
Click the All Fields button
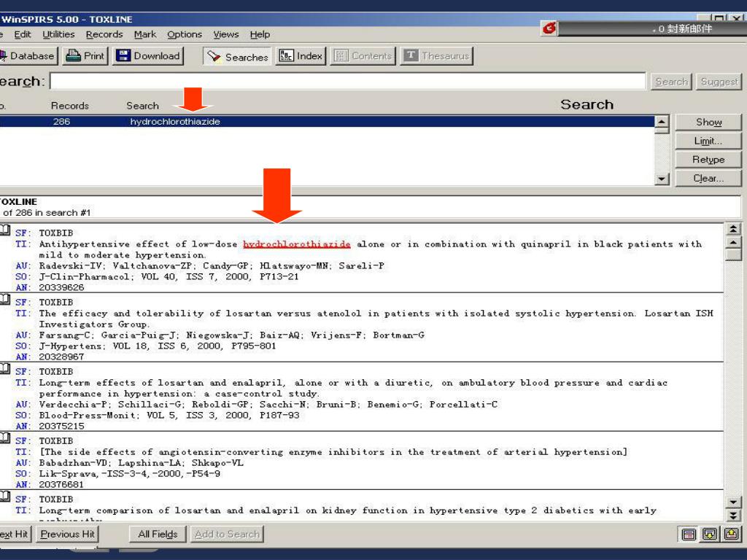click(158, 534)
